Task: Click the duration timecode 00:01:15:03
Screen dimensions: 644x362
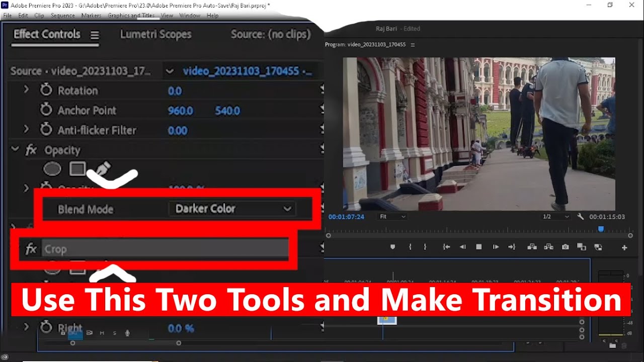Action: [x=607, y=217]
